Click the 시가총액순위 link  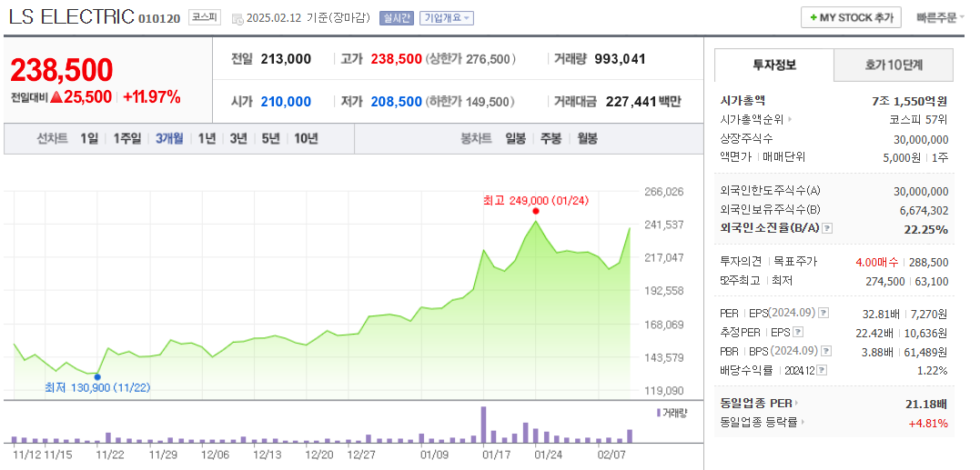(x=752, y=119)
